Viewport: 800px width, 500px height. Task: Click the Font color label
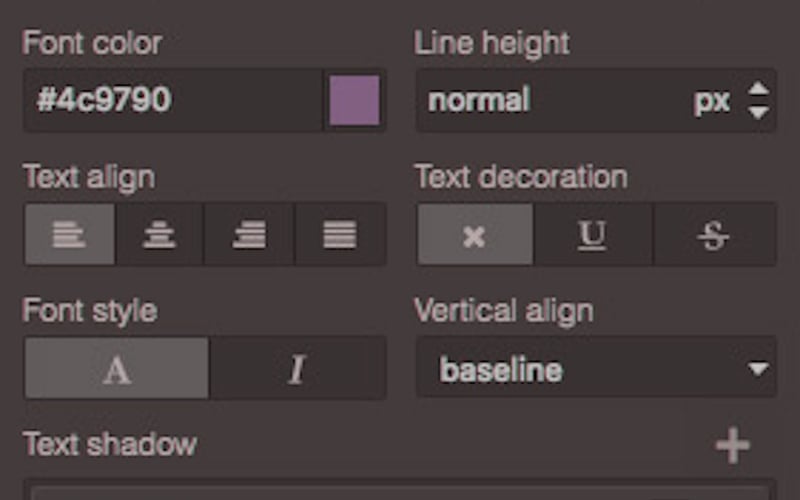pos(92,44)
